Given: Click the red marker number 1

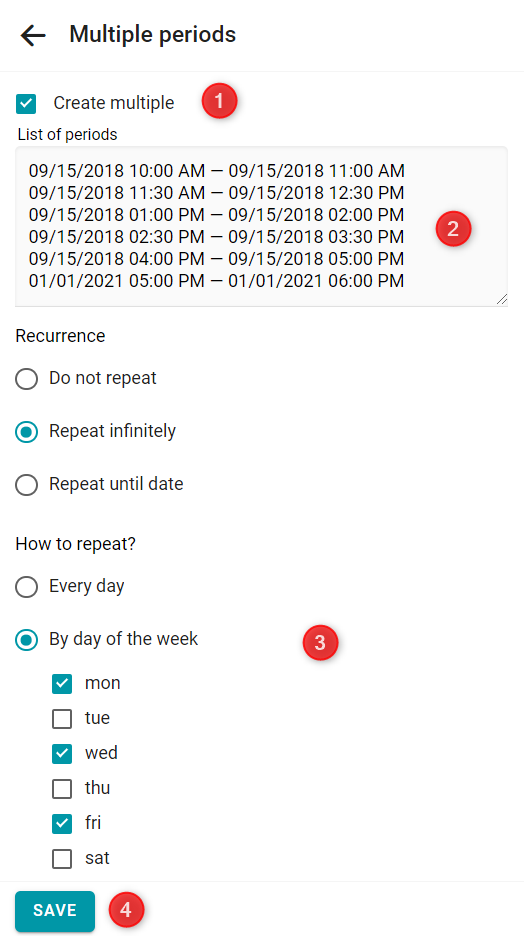Looking at the screenshot, I should (x=219, y=101).
